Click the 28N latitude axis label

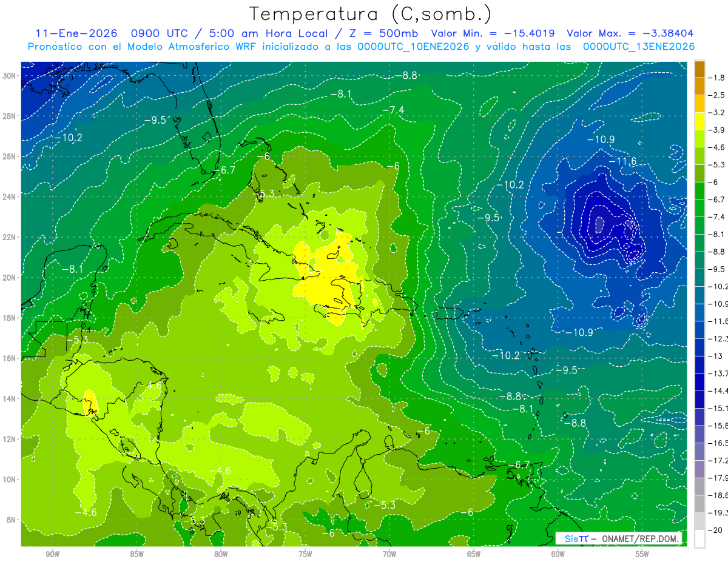[x=10, y=116]
